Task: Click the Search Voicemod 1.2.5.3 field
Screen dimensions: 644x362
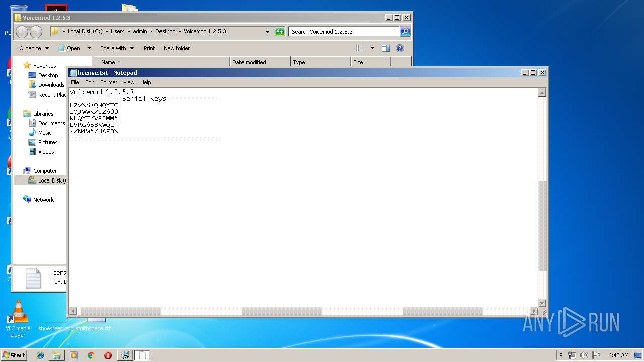Action: coord(344,32)
